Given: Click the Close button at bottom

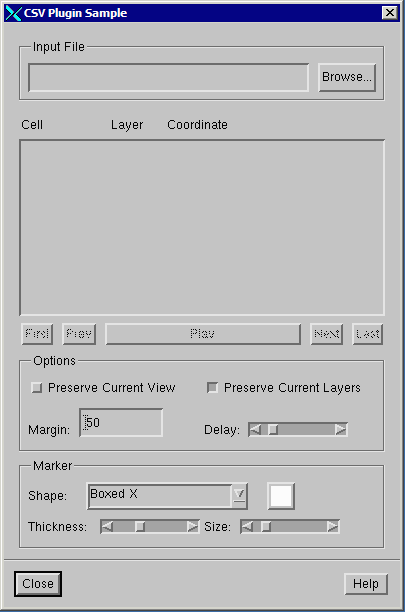Looking at the screenshot, I should (x=38, y=584).
